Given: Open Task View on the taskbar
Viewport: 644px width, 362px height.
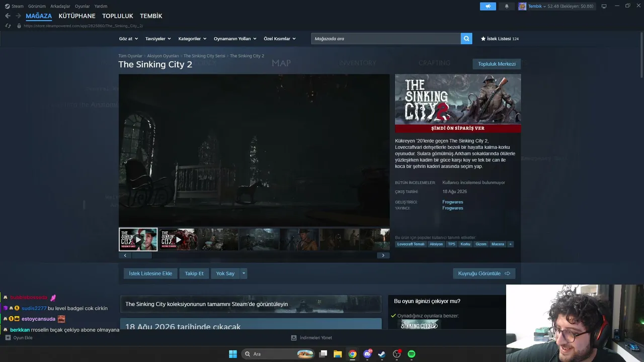Looking at the screenshot, I should click(324, 354).
